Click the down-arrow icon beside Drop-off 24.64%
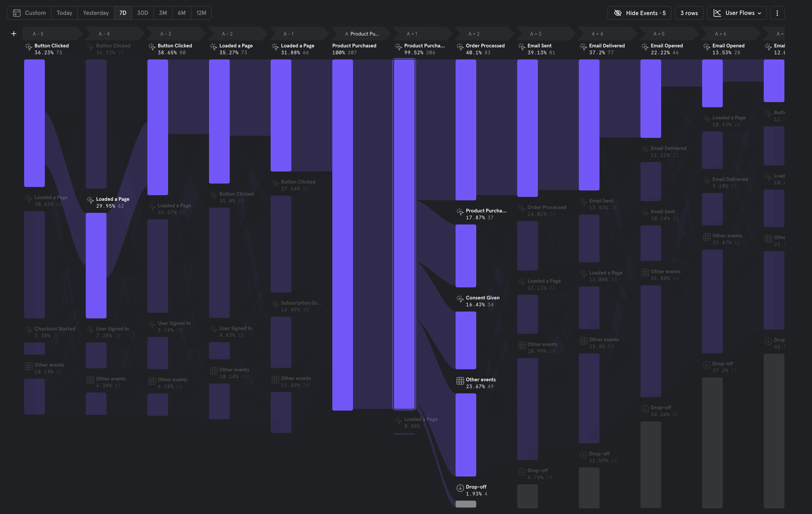The height and width of the screenshot is (514, 812). coord(645,409)
